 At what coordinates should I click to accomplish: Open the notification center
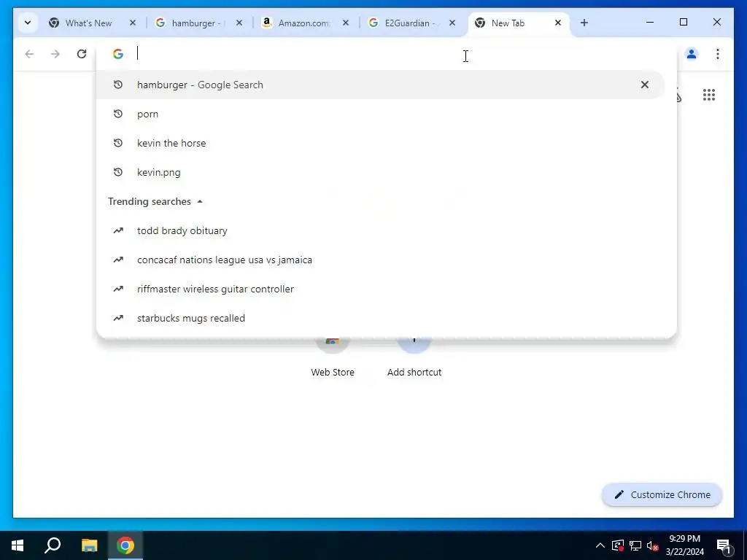click(724, 545)
